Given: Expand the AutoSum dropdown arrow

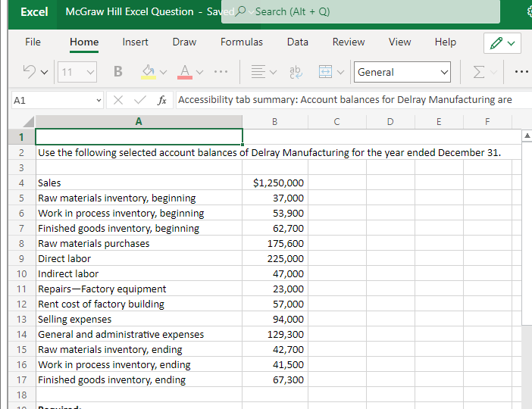Looking at the screenshot, I should pyautogui.click(x=493, y=72).
